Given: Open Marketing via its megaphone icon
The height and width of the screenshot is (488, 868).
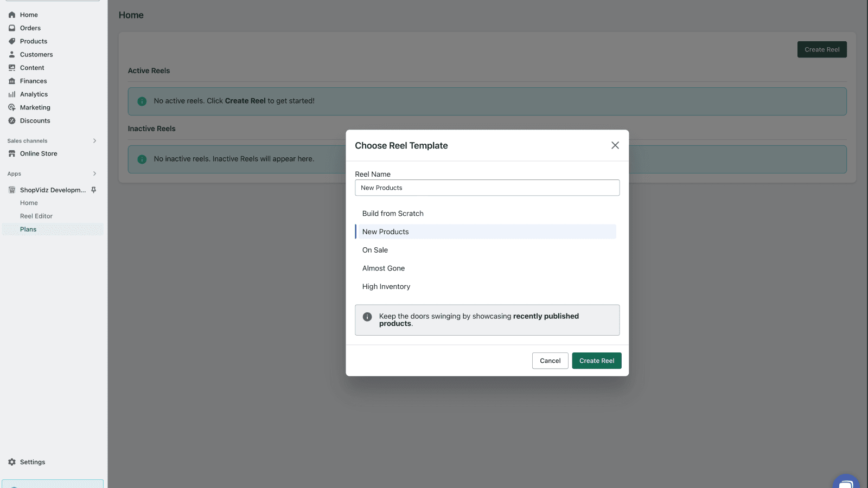Looking at the screenshot, I should pyautogui.click(x=12, y=107).
